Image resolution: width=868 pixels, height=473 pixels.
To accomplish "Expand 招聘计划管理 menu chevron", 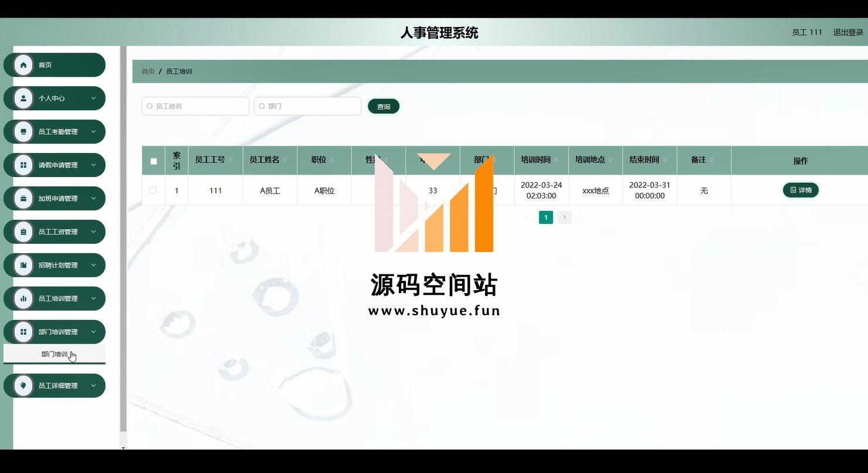I will [x=93, y=266].
